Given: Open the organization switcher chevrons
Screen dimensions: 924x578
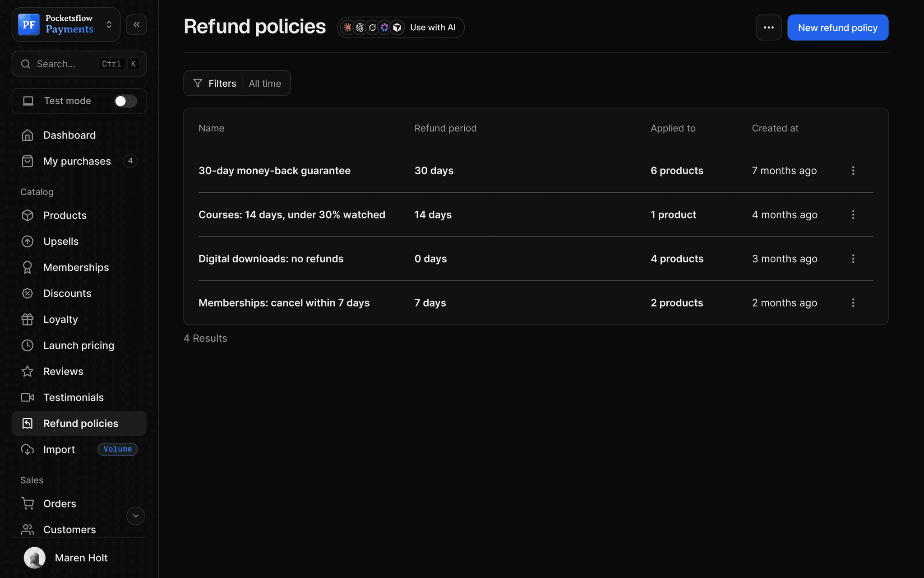Looking at the screenshot, I should point(109,24).
